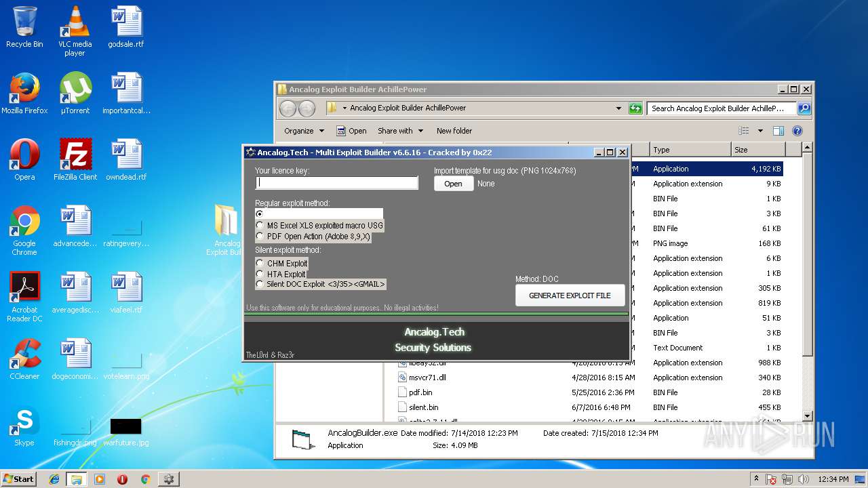This screenshot has width=868, height=488.
Task: Click the File Explorer icon in taskbar
Action: 77,479
